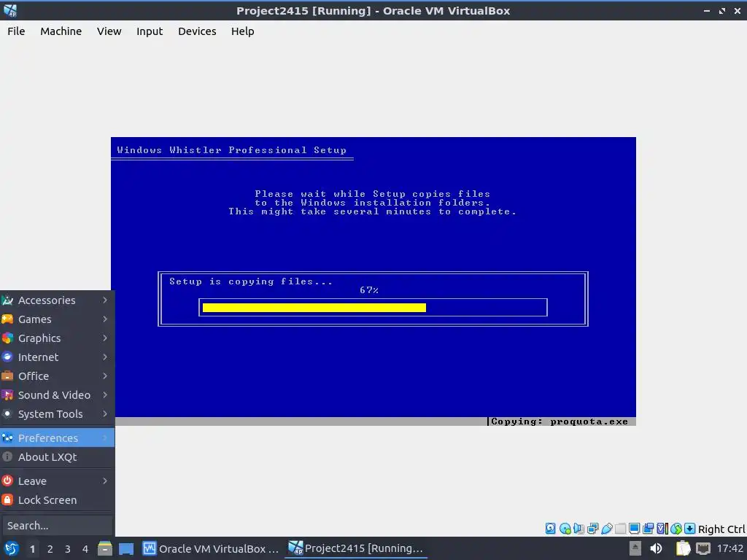The height and width of the screenshot is (560, 747).
Task: Click the hard disk activity status icon
Action: [550, 529]
